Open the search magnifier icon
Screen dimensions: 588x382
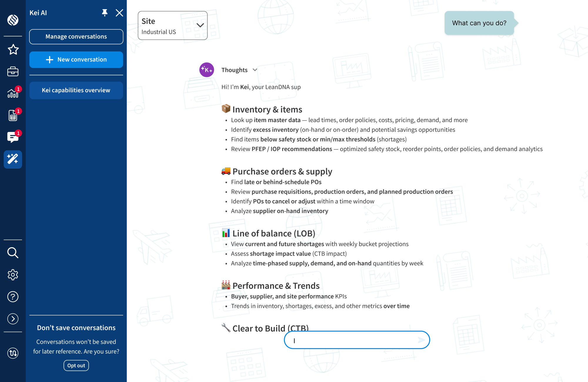pyautogui.click(x=13, y=253)
